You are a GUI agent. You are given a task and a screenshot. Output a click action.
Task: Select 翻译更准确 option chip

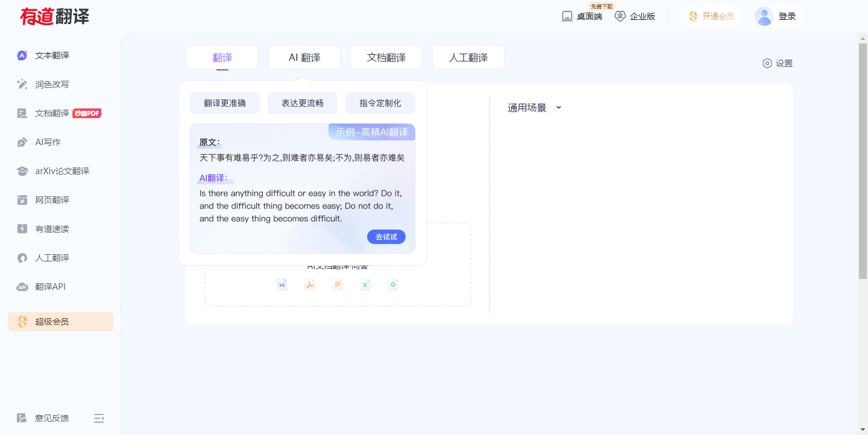pyautogui.click(x=225, y=103)
